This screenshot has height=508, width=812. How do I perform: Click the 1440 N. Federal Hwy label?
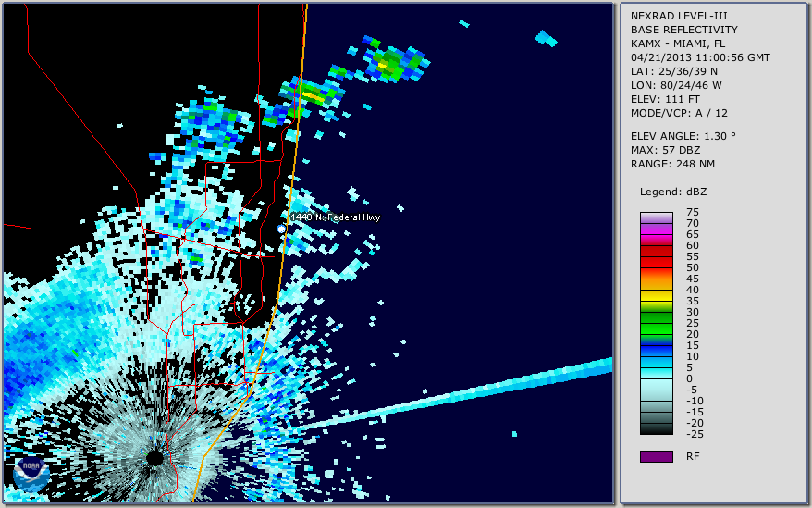tap(336, 217)
